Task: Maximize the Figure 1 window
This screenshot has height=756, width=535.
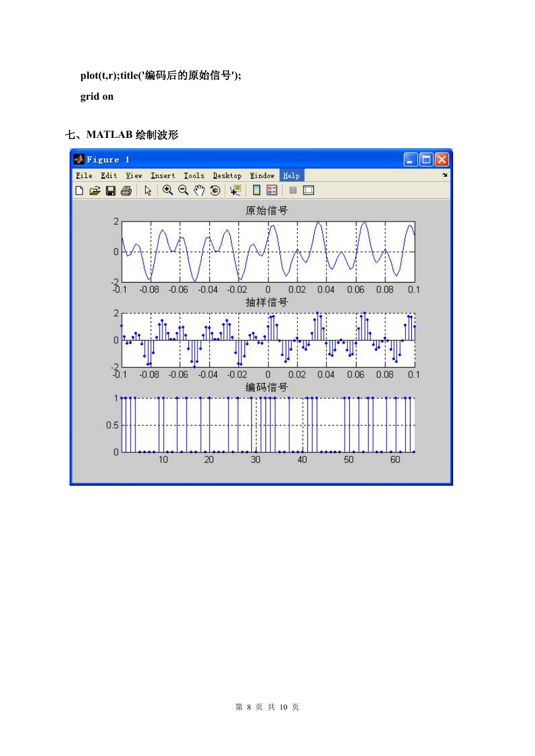Action: (427, 159)
